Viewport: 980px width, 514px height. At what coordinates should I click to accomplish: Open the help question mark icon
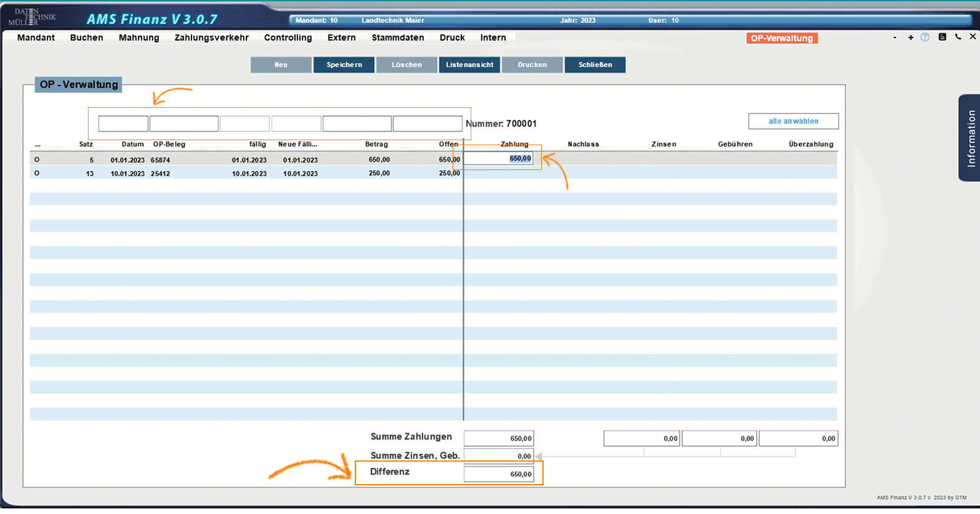(x=925, y=37)
